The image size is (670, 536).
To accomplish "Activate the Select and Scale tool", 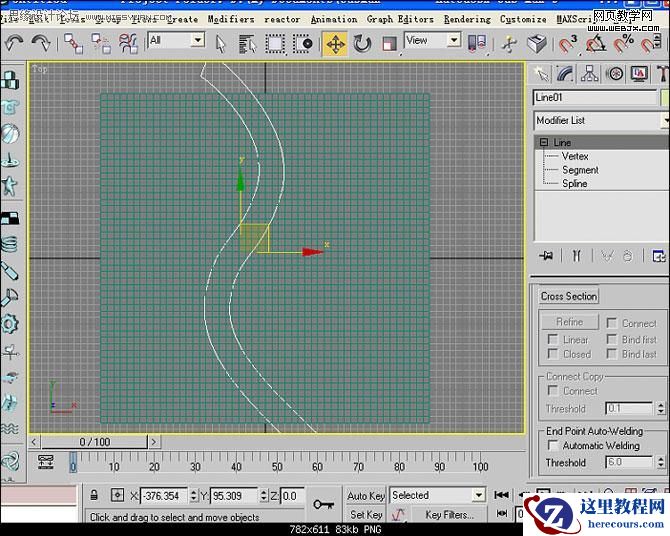I will coord(389,44).
